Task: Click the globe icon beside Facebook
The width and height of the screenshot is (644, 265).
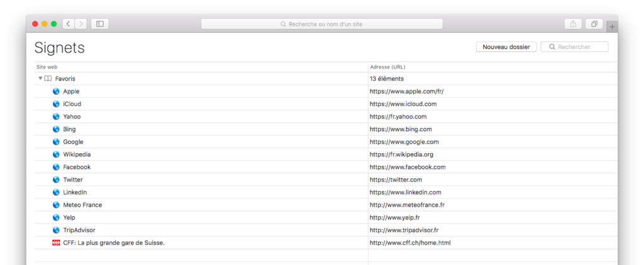Action: (56, 167)
